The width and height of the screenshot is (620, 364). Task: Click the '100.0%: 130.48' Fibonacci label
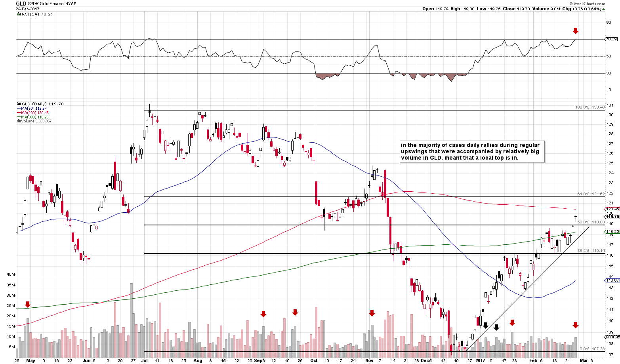(590, 107)
